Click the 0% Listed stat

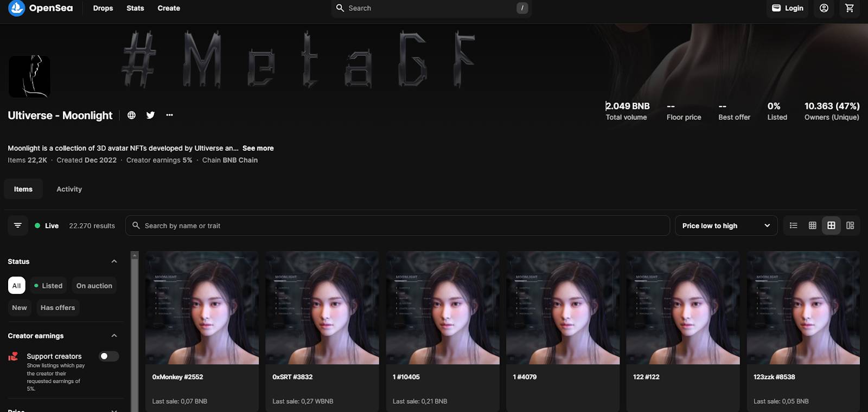pyautogui.click(x=777, y=111)
